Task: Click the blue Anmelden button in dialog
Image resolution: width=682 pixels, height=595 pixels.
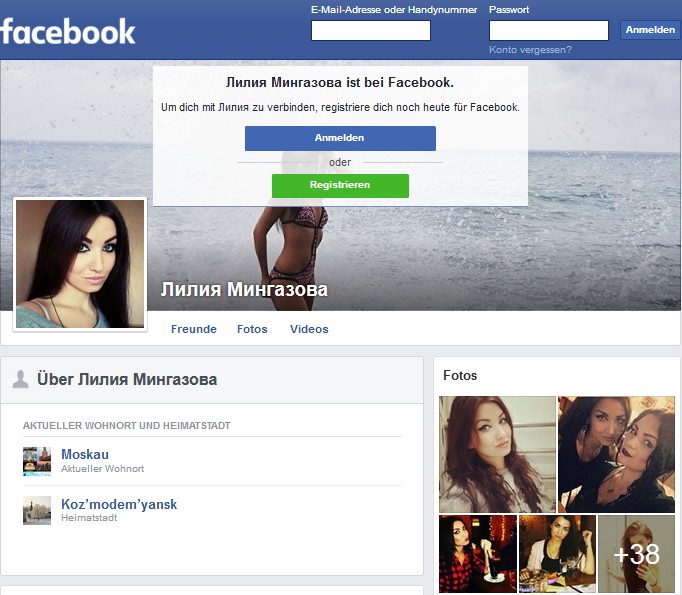Action: coord(340,138)
